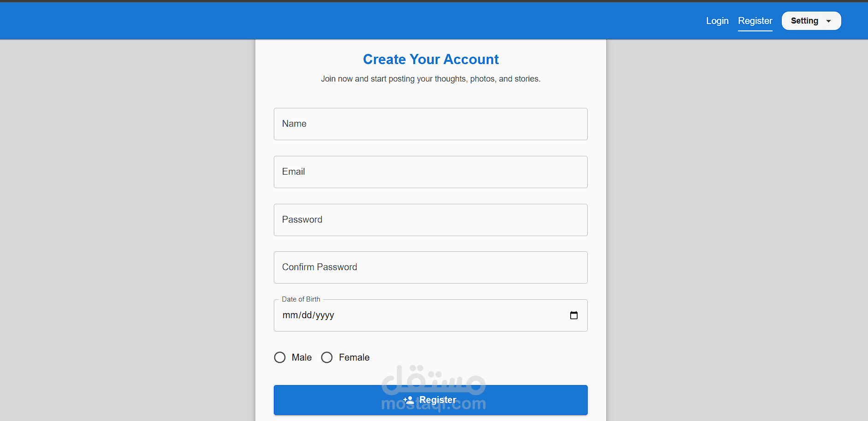Focus the Password text box

coord(430,220)
